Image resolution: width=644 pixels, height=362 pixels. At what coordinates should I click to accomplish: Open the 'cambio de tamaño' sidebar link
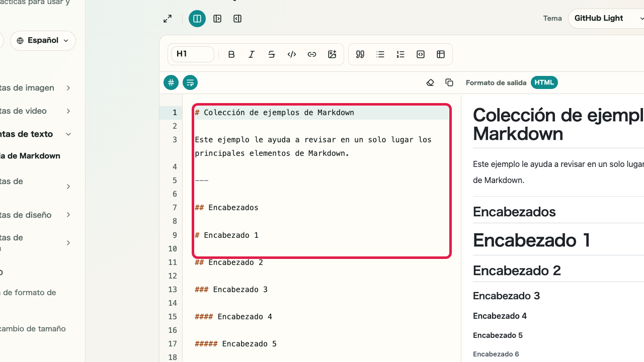point(33,329)
